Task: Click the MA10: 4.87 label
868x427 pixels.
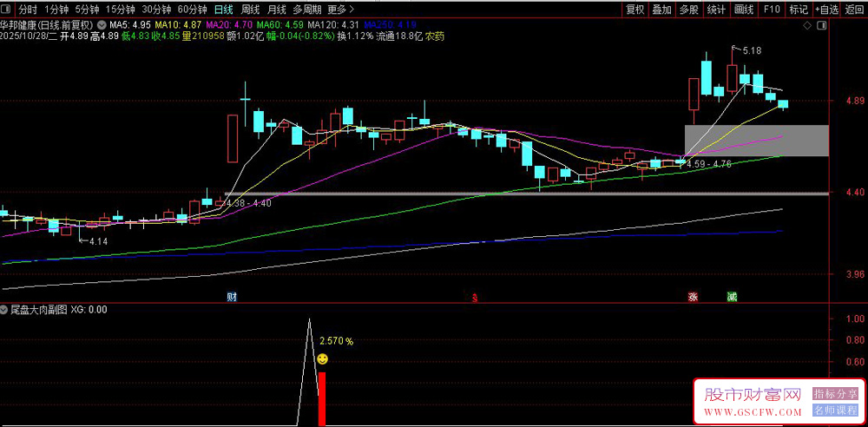Action: pos(178,25)
